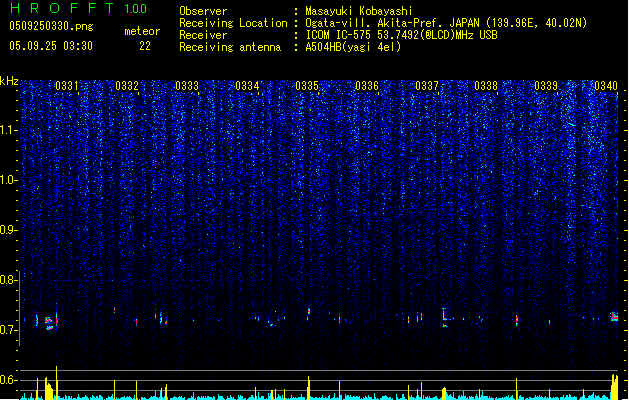Click the HROFFT 1.0.0 title text
The image size is (629, 400).
click(x=79, y=8)
